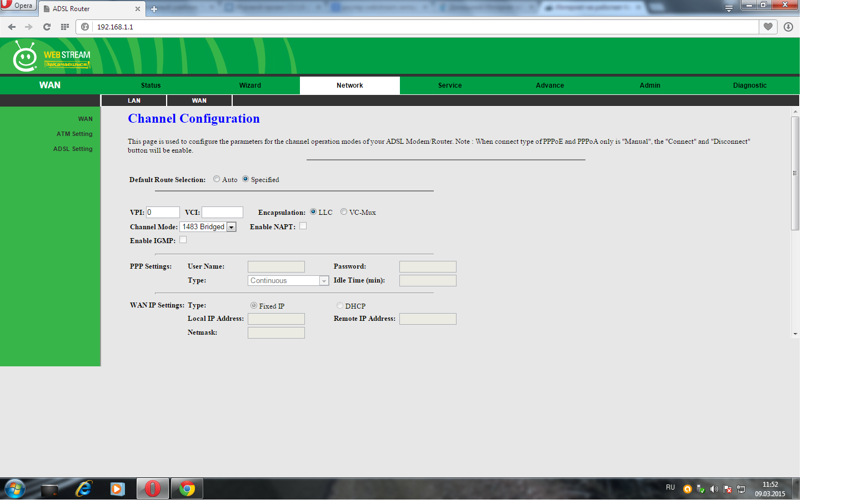Go to ADSL Setting sidebar link
Screen dimensions: 862x504
[73, 149]
